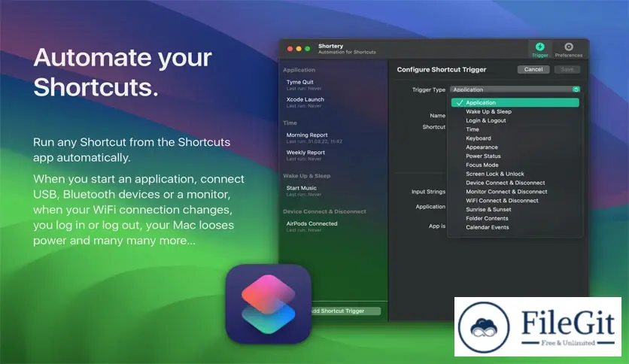The image size is (629, 364).
Task: Choose Wake Up & Sleep trigger type
Action: click(x=488, y=111)
